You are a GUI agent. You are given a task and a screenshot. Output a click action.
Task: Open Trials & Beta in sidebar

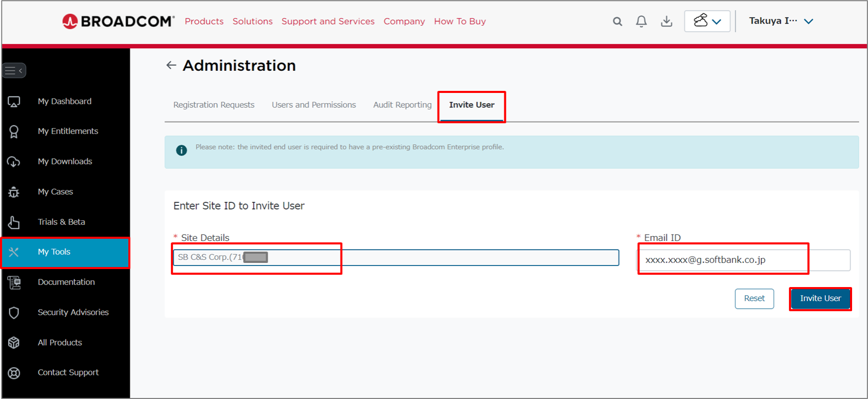pyautogui.click(x=62, y=222)
